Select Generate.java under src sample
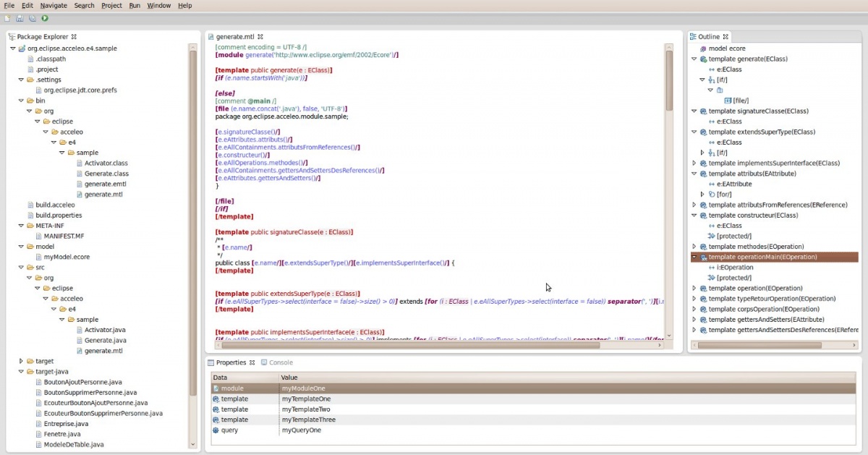Screen dimensions: 868x455 tap(105, 340)
